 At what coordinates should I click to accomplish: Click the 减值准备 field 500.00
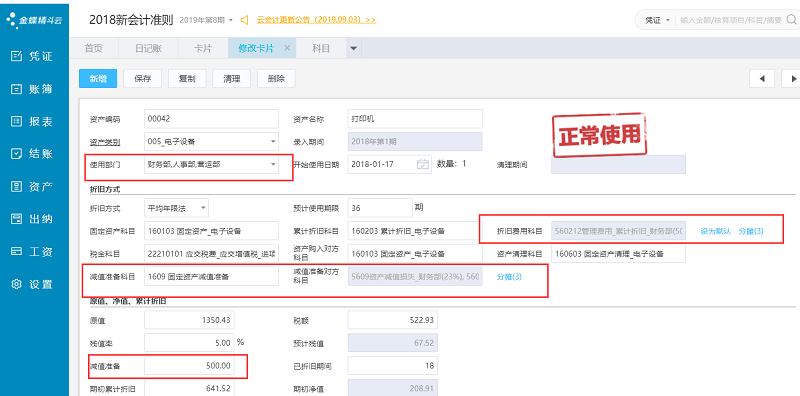(x=189, y=366)
